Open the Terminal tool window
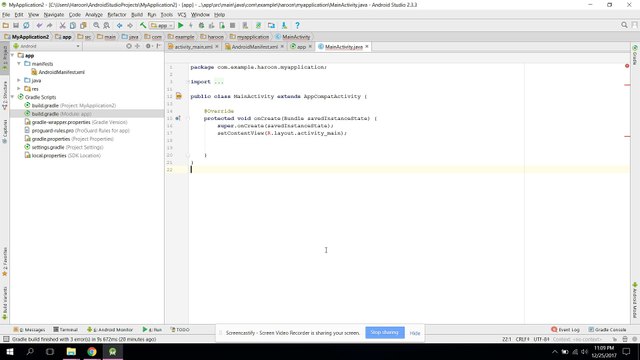 [65, 329]
